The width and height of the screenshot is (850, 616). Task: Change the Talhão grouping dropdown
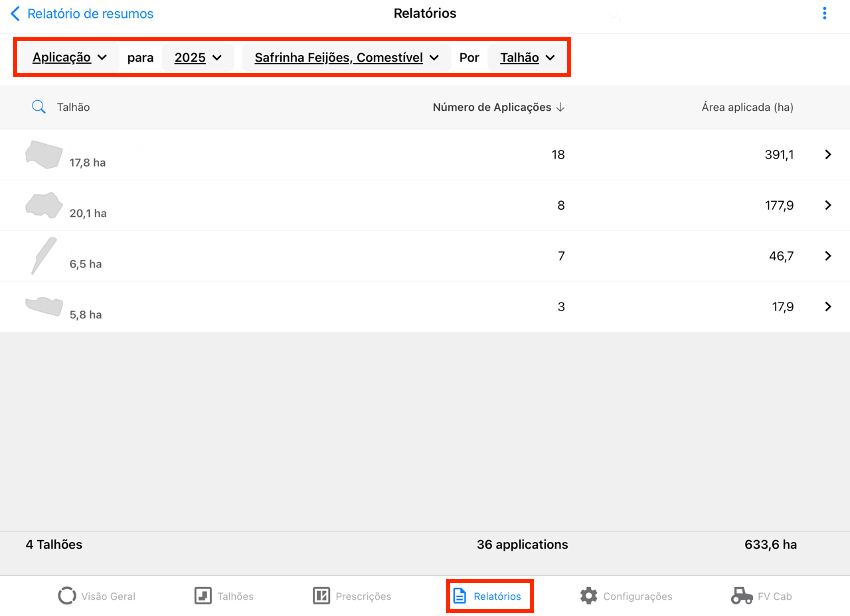coord(527,58)
